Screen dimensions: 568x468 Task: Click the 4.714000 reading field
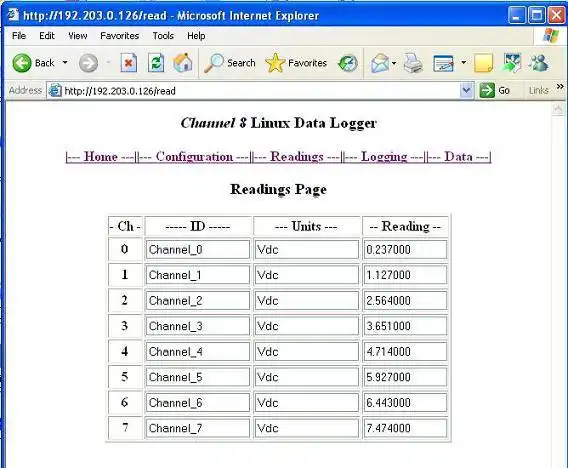coord(405,351)
